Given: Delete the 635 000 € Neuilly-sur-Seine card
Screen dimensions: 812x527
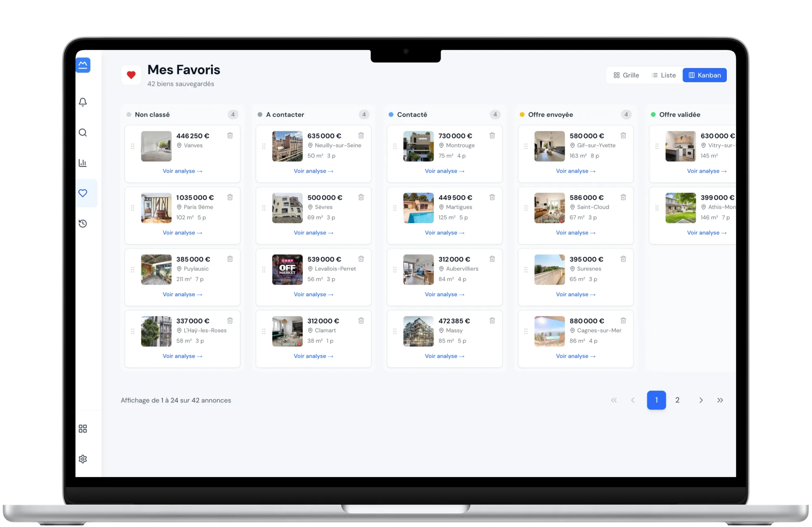Looking at the screenshot, I should [x=361, y=136].
